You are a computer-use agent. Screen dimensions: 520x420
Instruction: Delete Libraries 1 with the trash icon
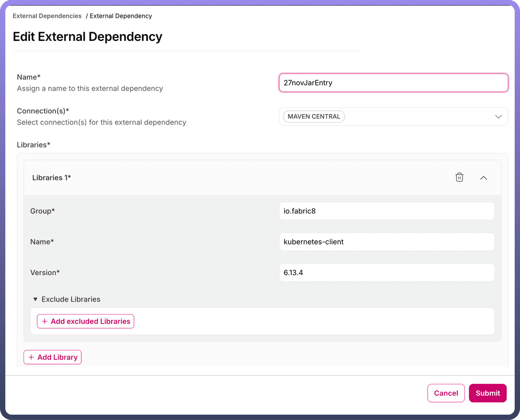tap(459, 178)
